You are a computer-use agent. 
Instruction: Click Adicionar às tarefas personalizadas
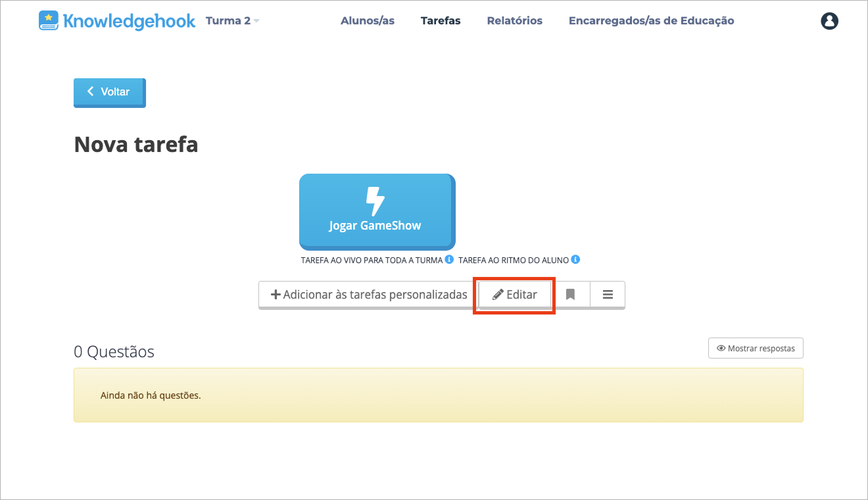coord(368,295)
